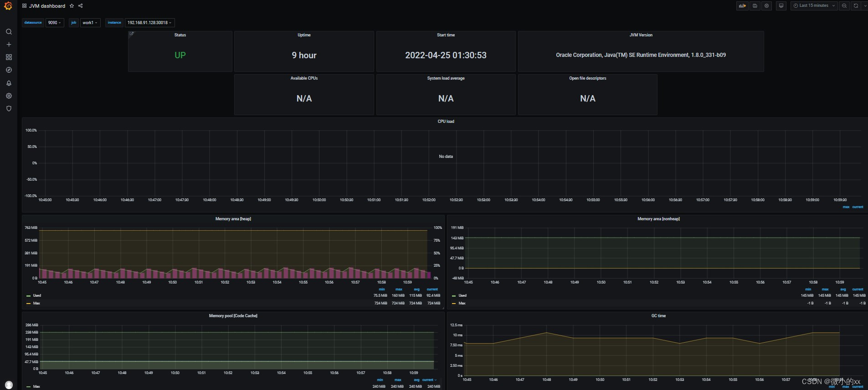Save the dashboard
Screen dimensions: 868x390
click(755, 6)
